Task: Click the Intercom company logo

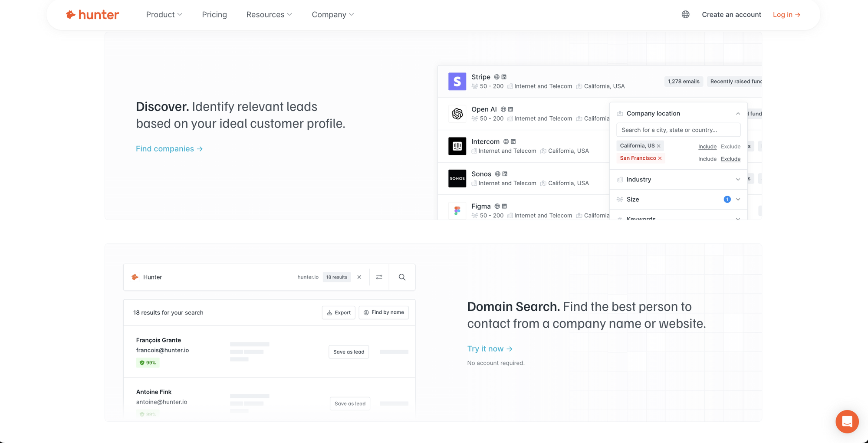Action: click(x=457, y=146)
